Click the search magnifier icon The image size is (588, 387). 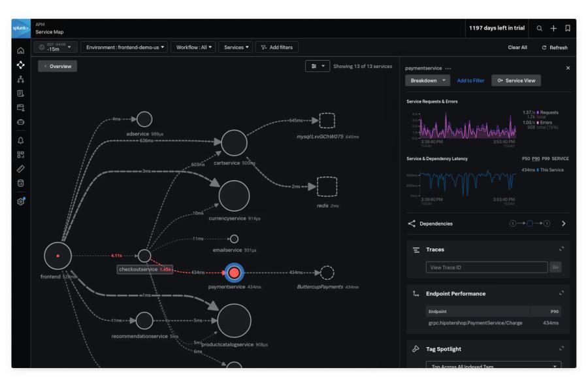pos(539,29)
